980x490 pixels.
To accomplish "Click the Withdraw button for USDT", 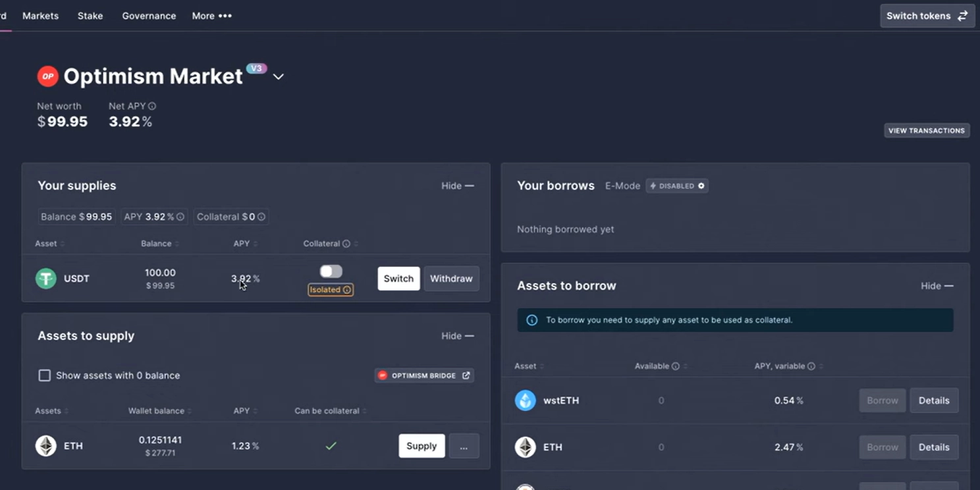I will point(451,279).
